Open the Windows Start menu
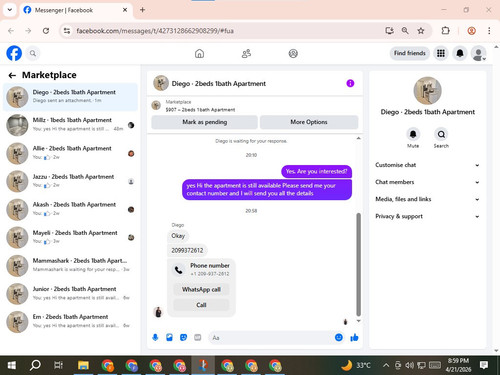 (x=12, y=365)
